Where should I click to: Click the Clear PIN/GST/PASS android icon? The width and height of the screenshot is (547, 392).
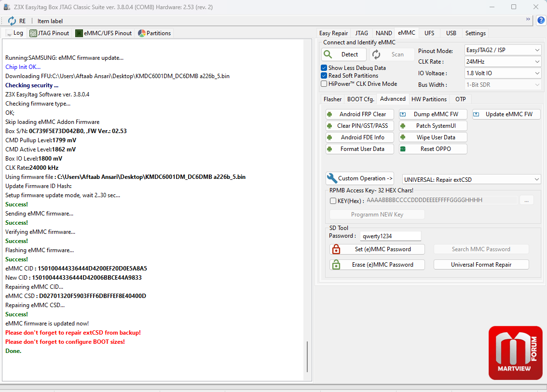(x=329, y=125)
